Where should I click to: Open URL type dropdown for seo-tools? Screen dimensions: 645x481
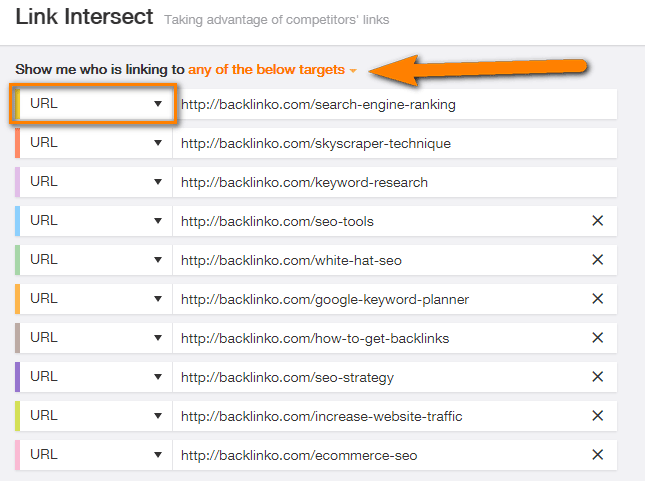[95, 221]
